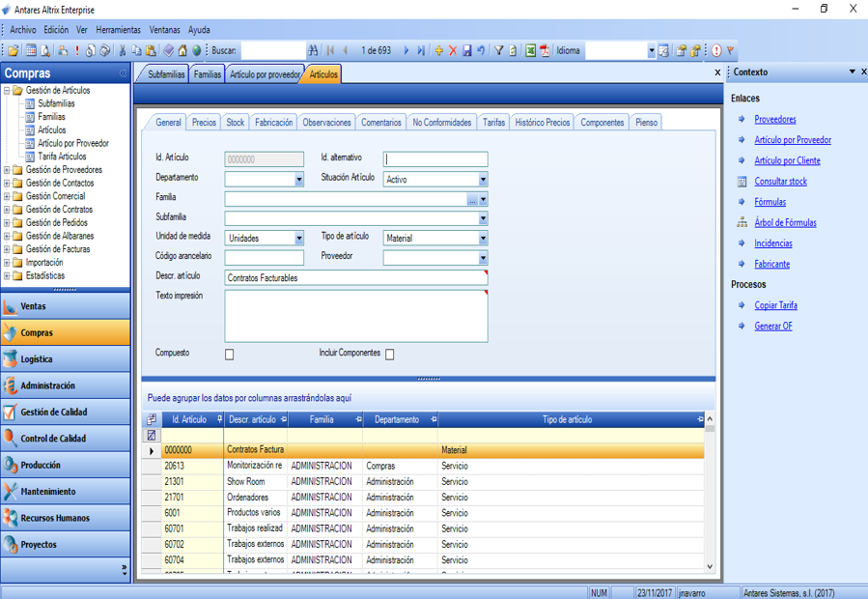Open file using the folder toolbar icon

(14, 50)
